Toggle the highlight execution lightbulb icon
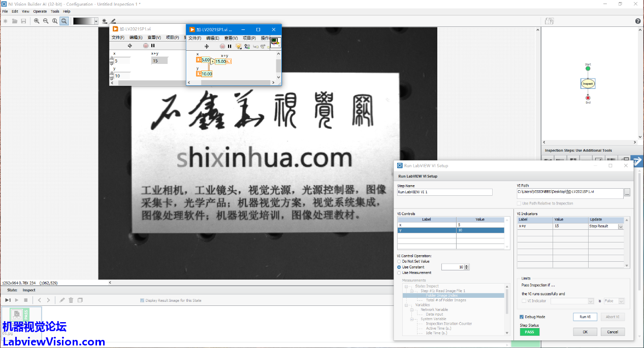This screenshot has width=644, height=348. (238, 46)
